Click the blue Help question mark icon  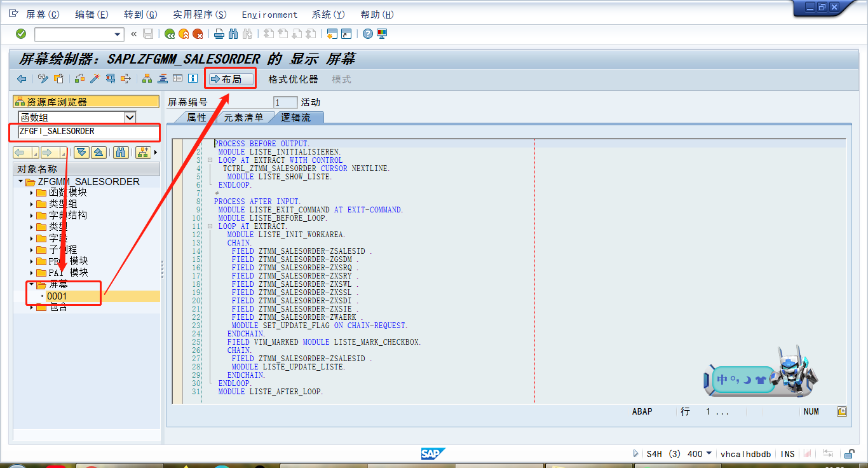coord(367,34)
